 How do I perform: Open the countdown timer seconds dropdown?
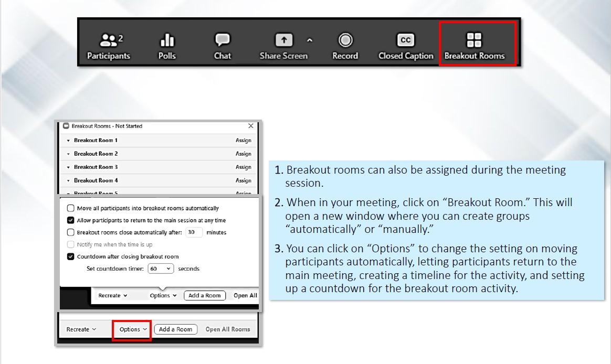(x=161, y=269)
